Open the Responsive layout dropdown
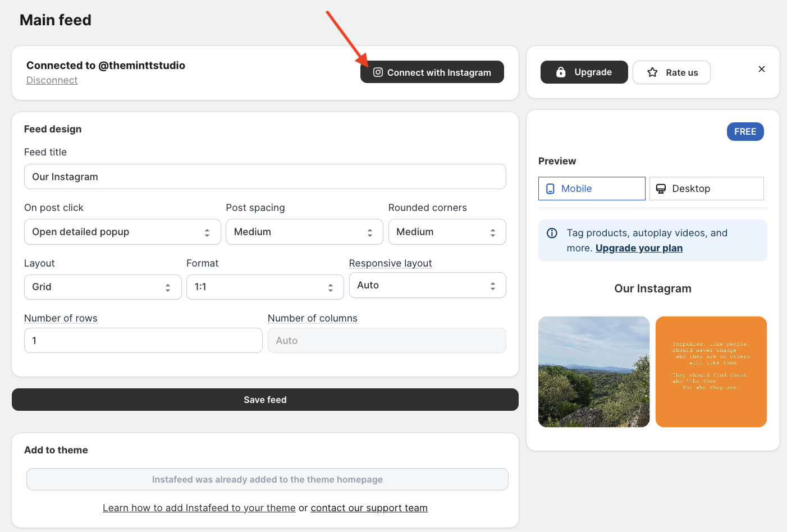Screen dimensions: 787x532 pyautogui.click(x=428, y=285)
